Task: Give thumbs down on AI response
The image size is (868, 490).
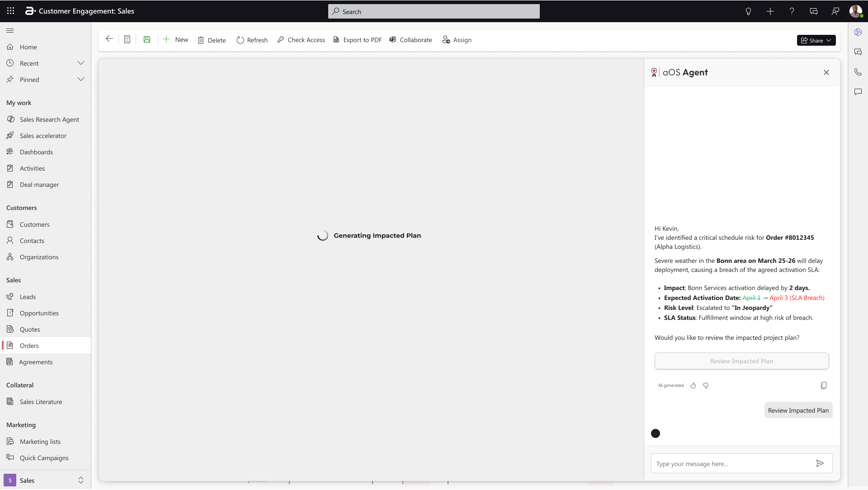Action: (706, 385)
